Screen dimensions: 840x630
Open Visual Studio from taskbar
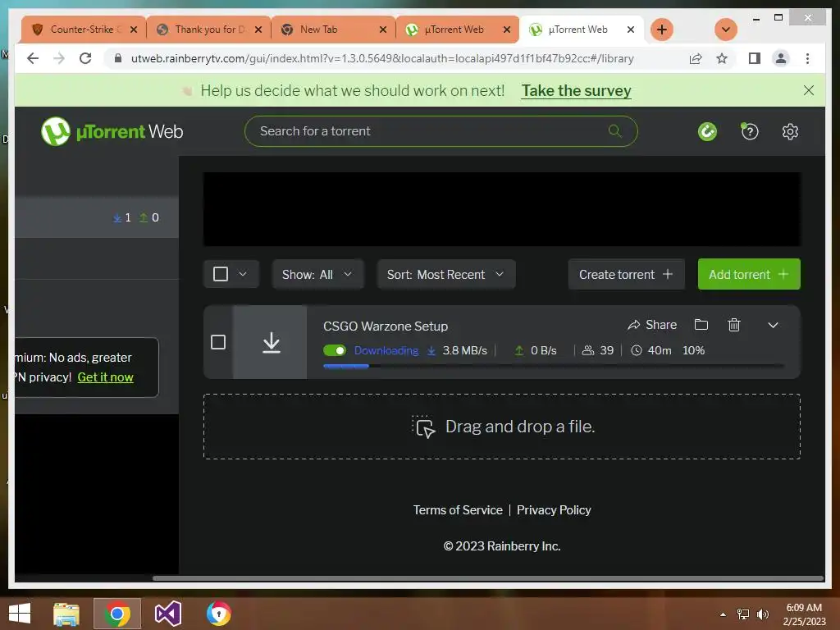[167, 614]
